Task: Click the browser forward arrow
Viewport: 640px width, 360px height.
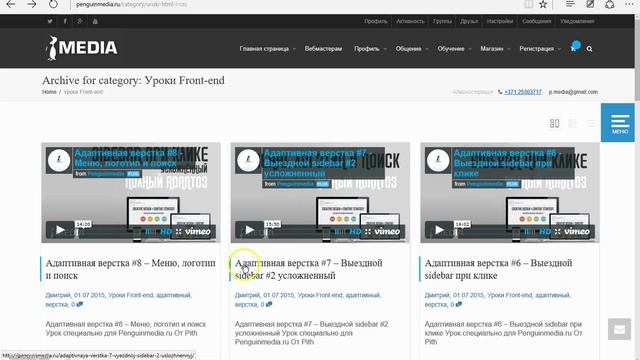Action: pyautogui.click(x=31, y=4)
